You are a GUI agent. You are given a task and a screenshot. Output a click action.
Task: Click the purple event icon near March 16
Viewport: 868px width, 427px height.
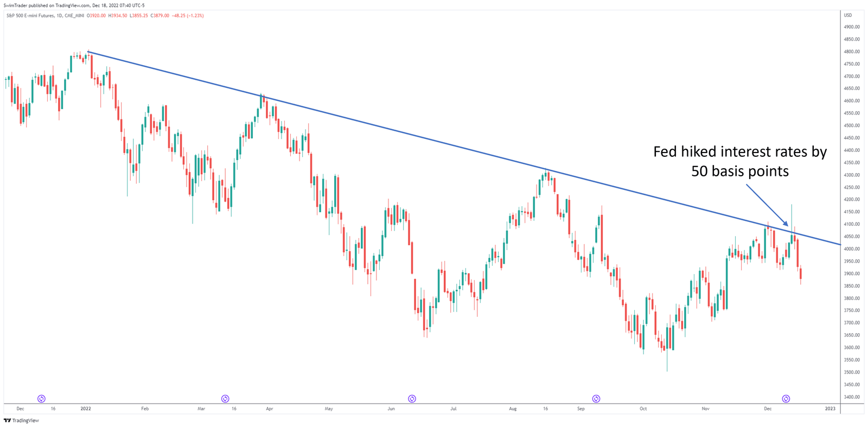225,399
